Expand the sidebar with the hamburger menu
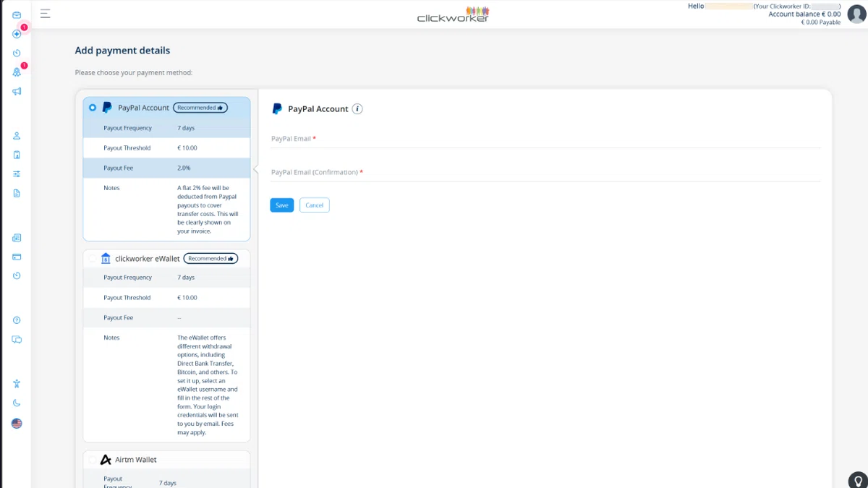Screen dimensions: 868x488 pyautogui.click(x=45, y=14)
